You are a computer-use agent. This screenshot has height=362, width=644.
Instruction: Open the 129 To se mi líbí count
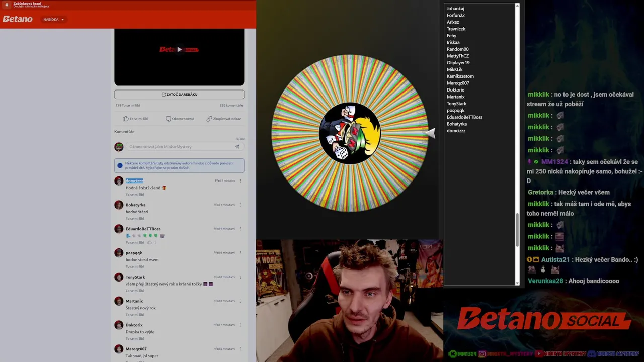pyautogui.click(x=128, y=105)
